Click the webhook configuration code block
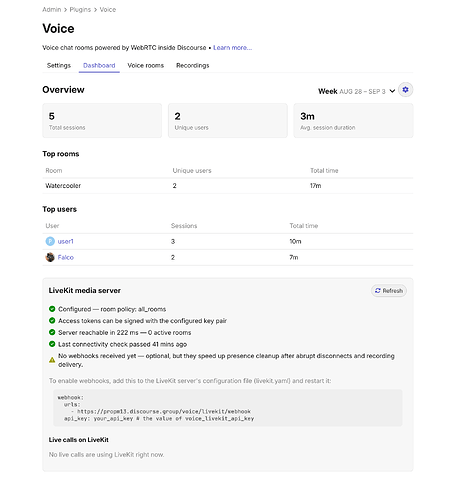Screen dimensions: 468x500 pyautogui.click(x=228, y=408)
